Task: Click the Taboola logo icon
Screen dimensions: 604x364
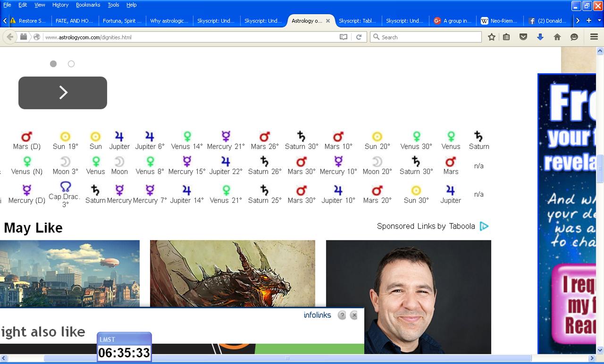Action: coord(484,226)
